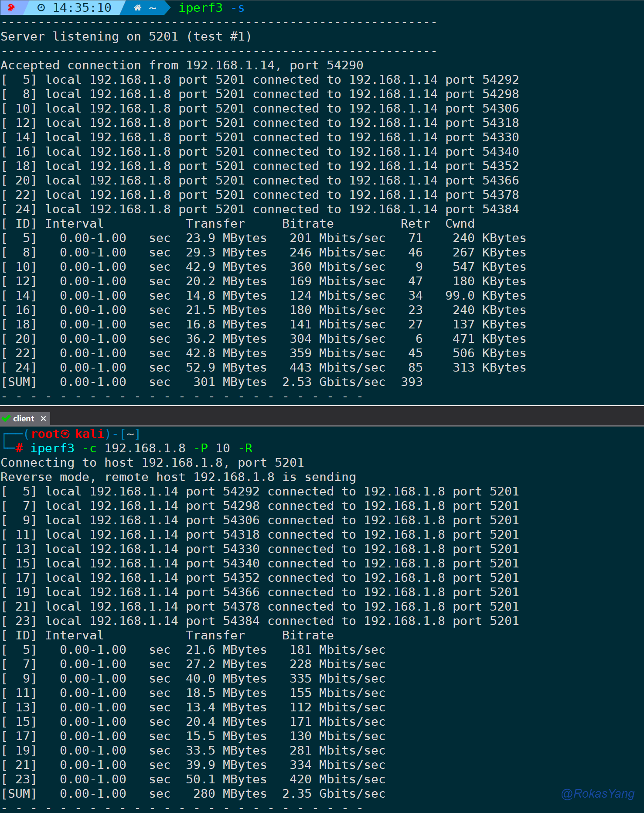
Task: Click the clock icon beside 14:35:10
Action: (x=41, y=8)
